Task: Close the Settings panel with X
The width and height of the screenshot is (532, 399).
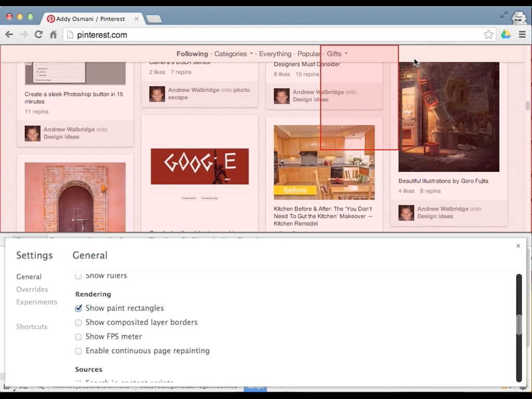Action: click(518, 246)
